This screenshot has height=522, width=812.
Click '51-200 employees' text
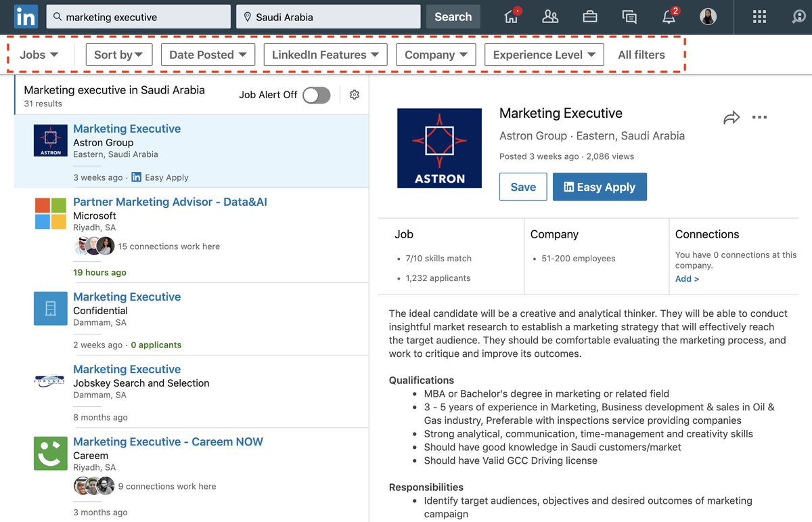point(579,258)
